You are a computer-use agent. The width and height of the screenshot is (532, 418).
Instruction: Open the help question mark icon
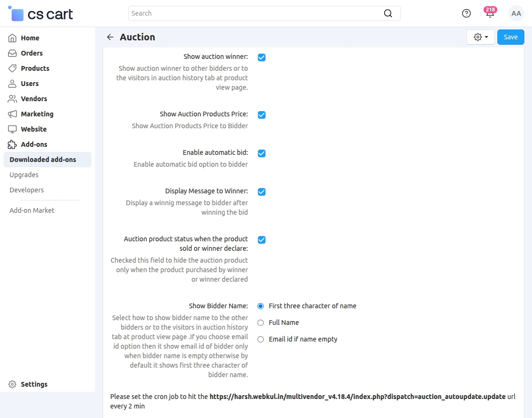[466, 13]
